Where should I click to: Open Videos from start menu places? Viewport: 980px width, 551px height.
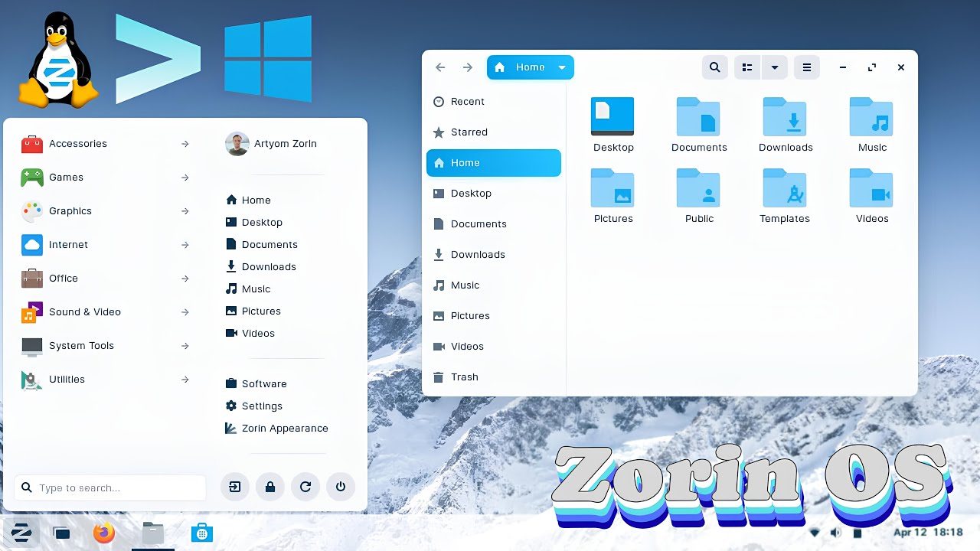click(x=250, y=333)
